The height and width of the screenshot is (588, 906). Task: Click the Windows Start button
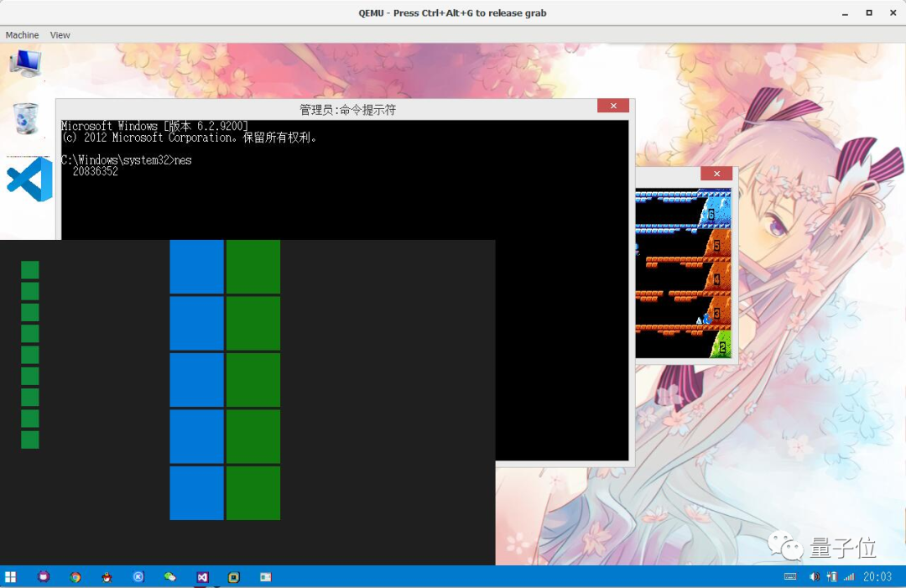(10, 577)
